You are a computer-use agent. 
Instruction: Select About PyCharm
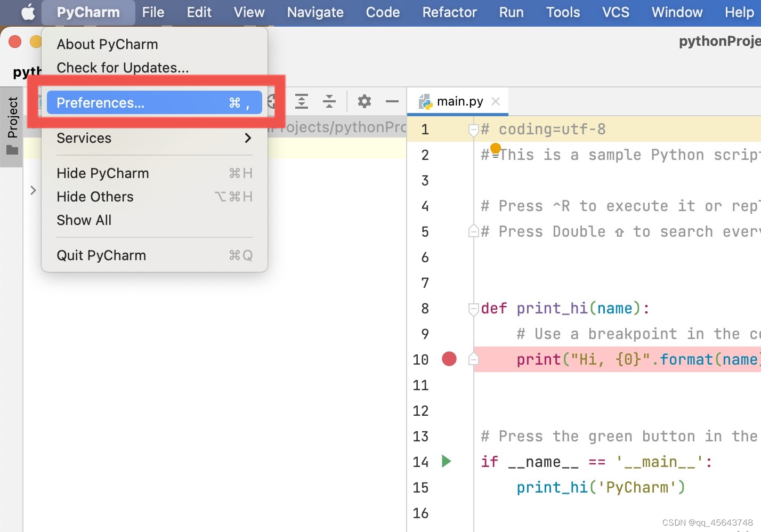coord(155,44)
